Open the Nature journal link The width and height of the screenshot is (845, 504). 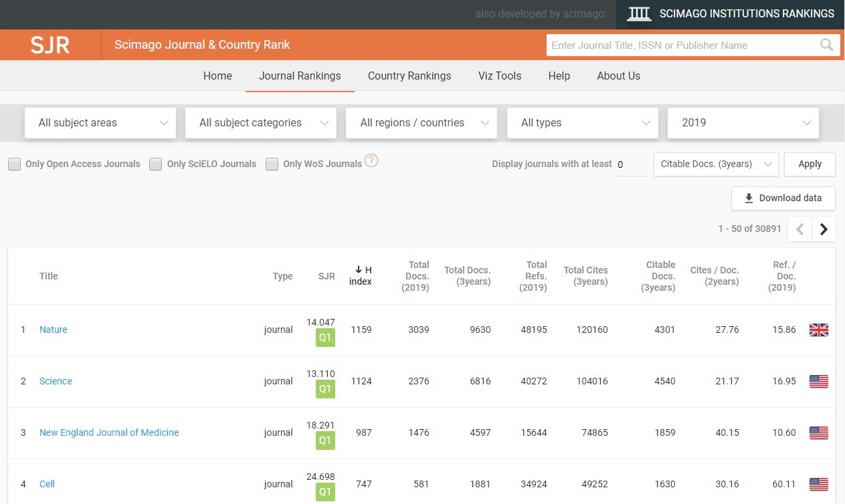54,330
